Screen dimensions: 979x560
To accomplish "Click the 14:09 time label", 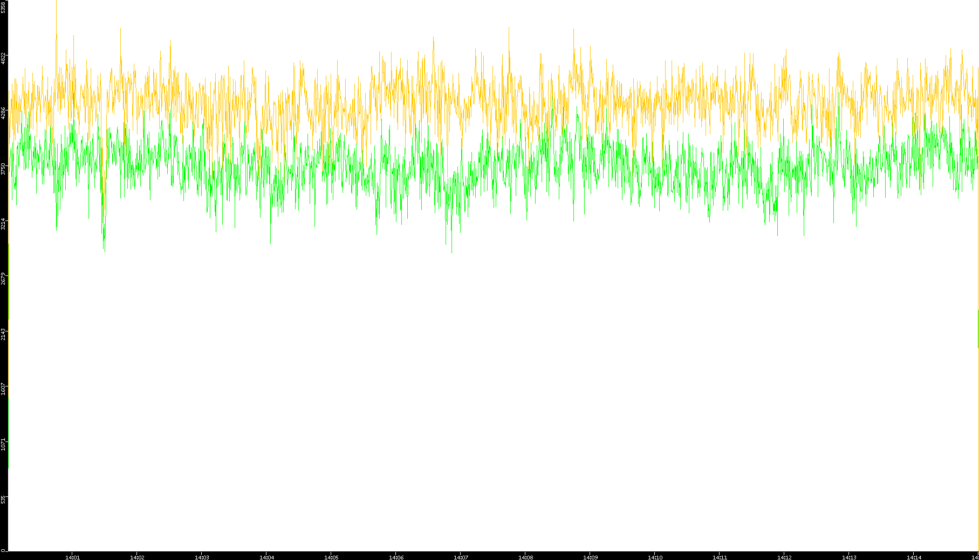I will point(590,557).
